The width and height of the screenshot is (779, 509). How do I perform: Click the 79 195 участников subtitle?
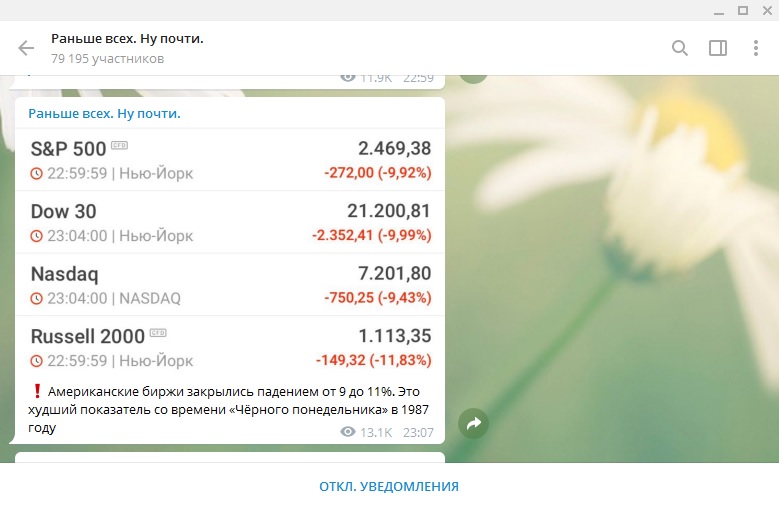coord(108,59)
